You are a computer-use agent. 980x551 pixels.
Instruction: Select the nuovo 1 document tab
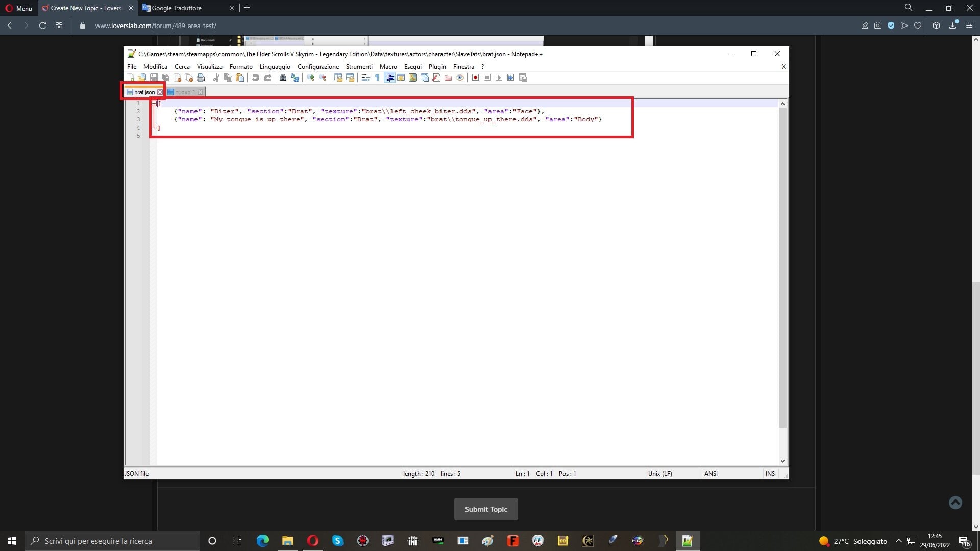pos(185,92)
